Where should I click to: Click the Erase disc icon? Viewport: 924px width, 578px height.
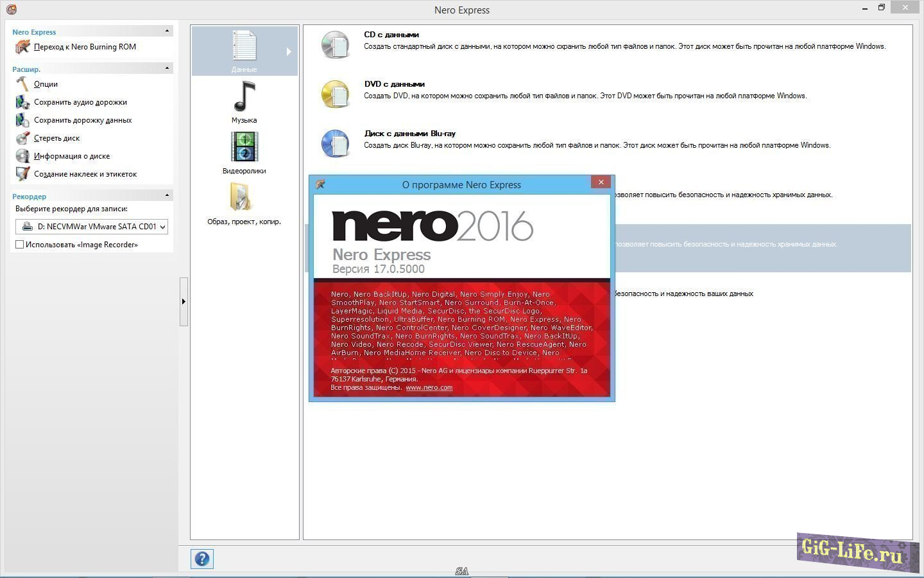coord(22,138)
